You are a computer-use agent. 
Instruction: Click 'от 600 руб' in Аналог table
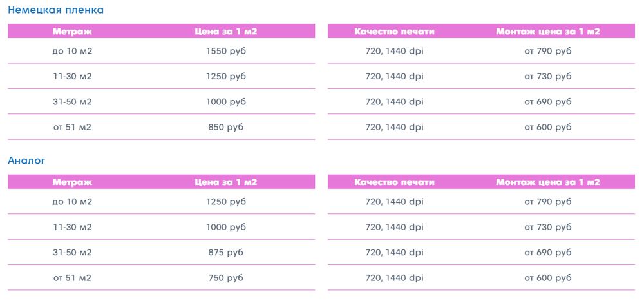547,278
